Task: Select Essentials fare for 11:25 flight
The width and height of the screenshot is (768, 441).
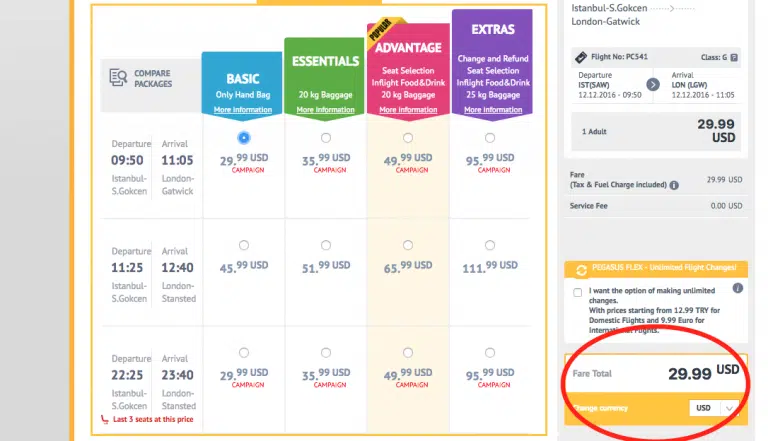Action: 326,245
